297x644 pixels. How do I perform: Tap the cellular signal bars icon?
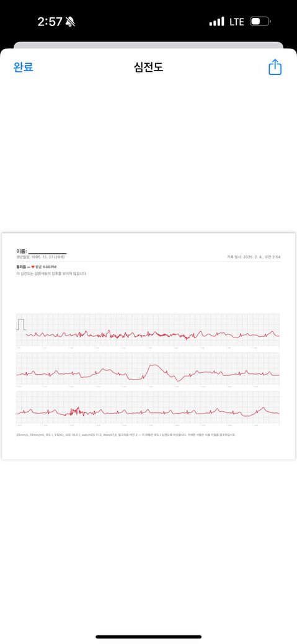pos(217,21)
